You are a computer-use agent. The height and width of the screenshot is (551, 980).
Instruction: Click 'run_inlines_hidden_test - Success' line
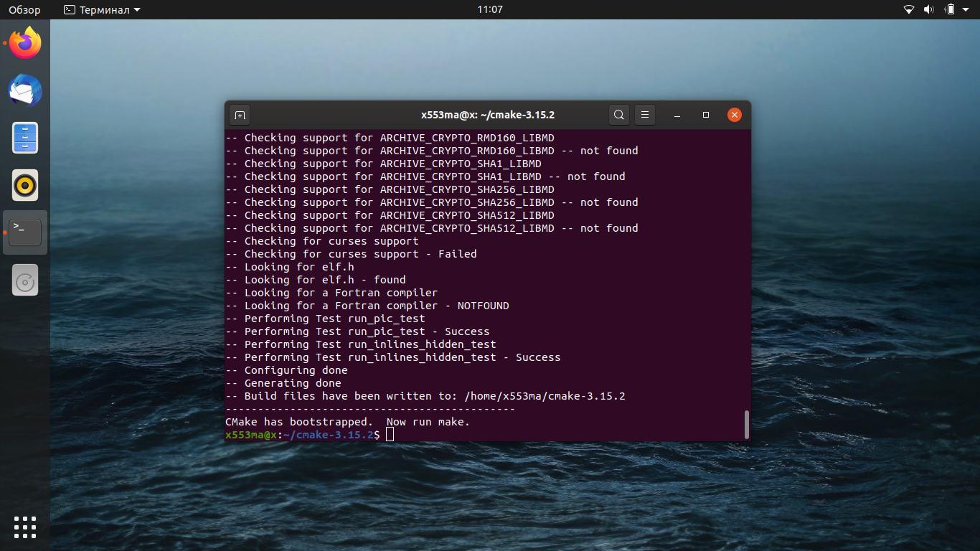[393, 357]
